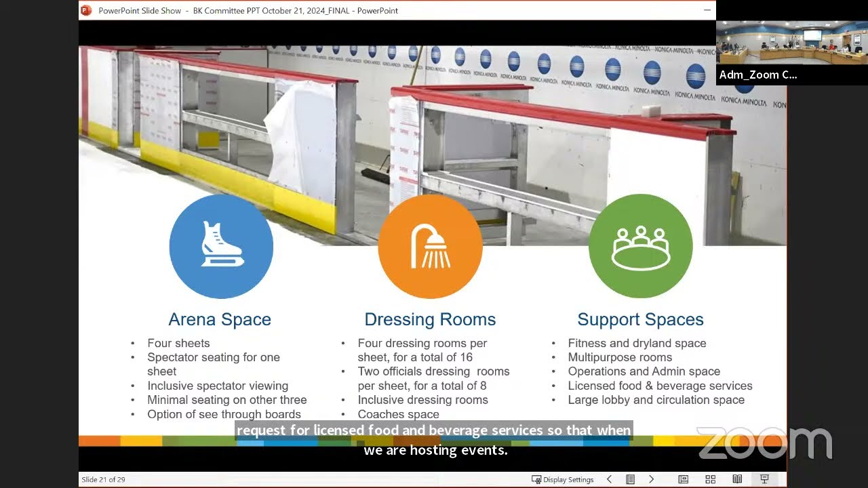Screen dimensions: 868x488
Task: Select the Adm_Zoom participant video thumbnail
Action: pos(791,42)
